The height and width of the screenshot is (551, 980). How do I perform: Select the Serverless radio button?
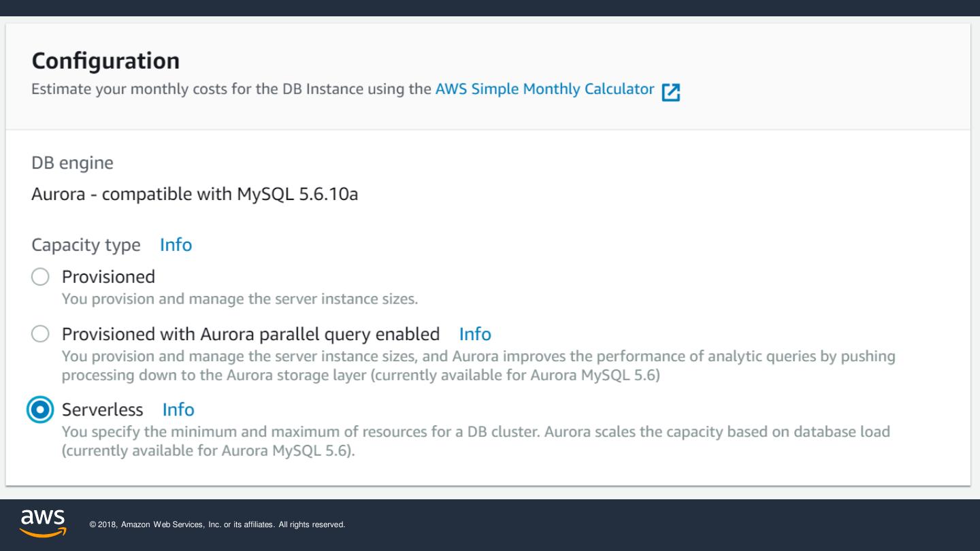pos(41,410)
